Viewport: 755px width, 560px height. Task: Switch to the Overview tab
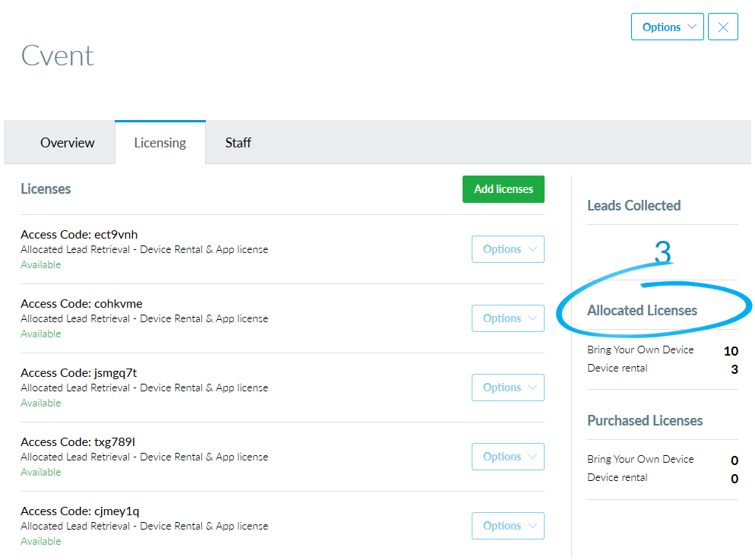[x=67, y=142]
